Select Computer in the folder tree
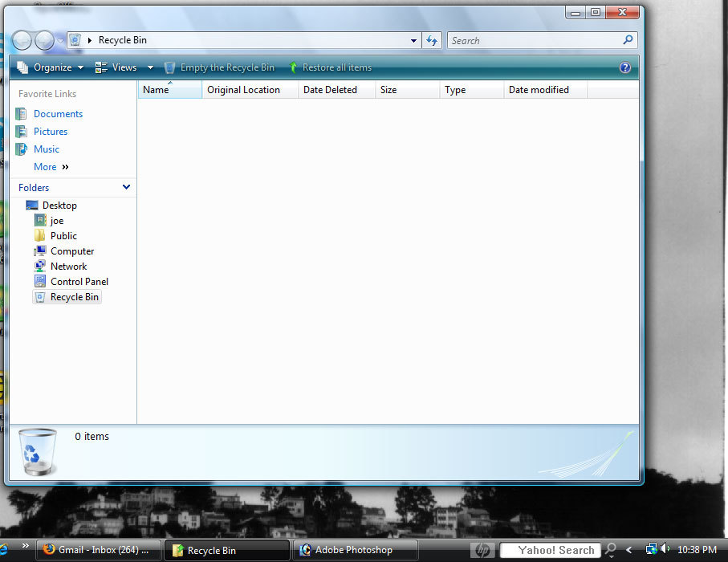The width and height of the screenshot is (728, 562). click(72, 251)
